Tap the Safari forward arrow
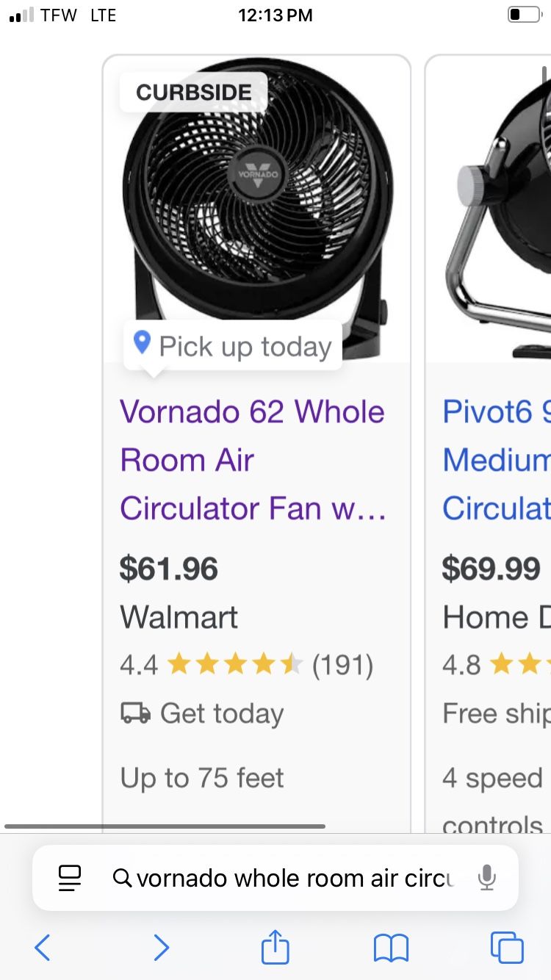Viewport: 551px width, 980px height. pos(161,948)
